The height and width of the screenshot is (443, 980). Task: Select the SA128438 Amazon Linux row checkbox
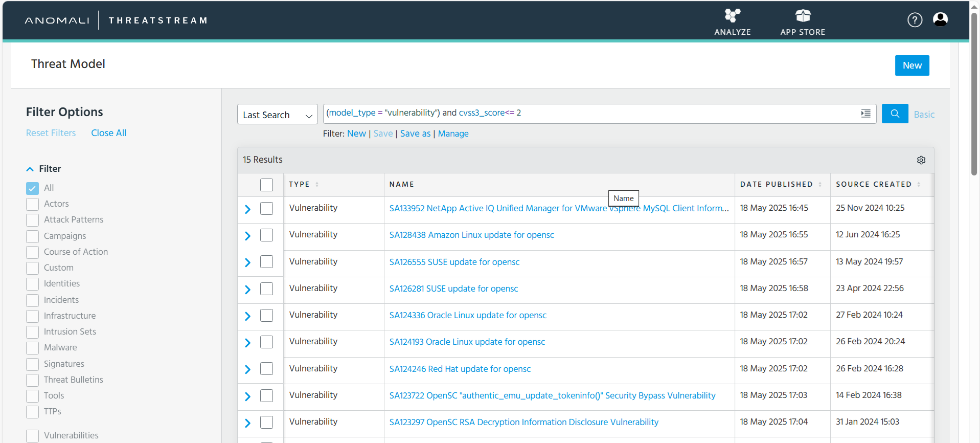(x=266, y=235)
